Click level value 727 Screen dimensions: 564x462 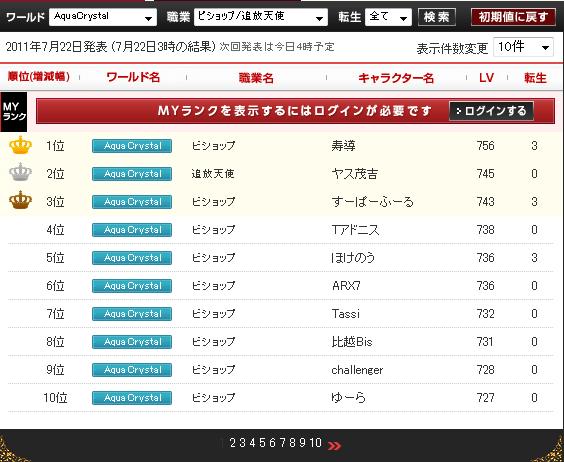486,398
